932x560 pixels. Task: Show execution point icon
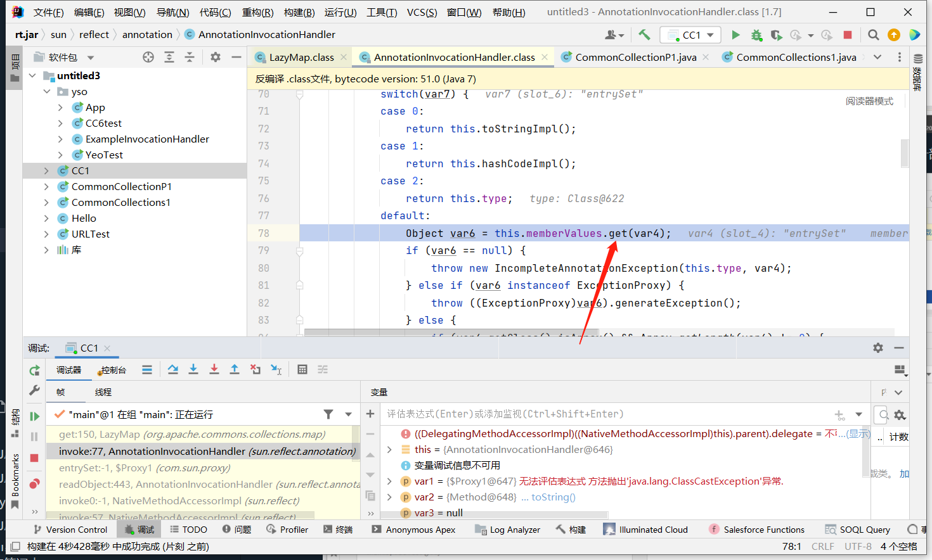147,369
